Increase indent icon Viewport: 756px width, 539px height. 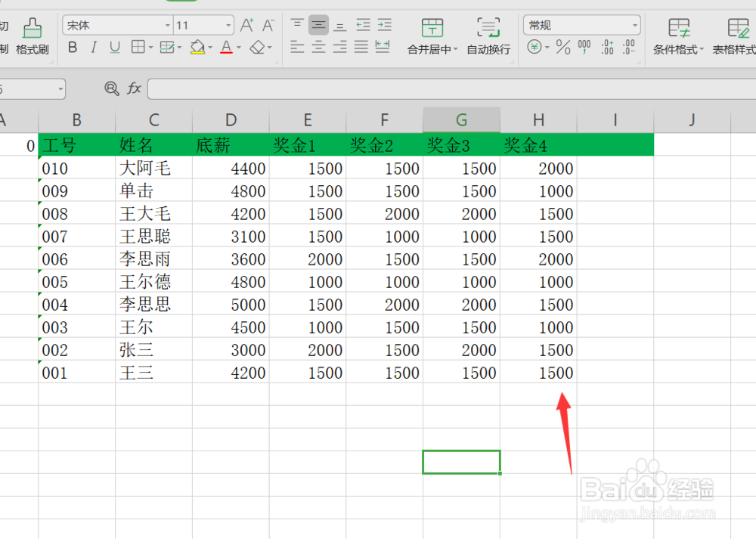click(x=384, y=25)
